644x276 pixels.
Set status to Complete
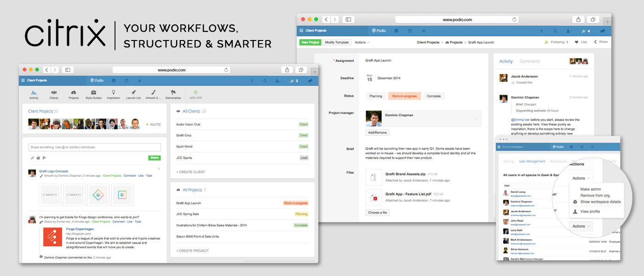click(434, 96)
